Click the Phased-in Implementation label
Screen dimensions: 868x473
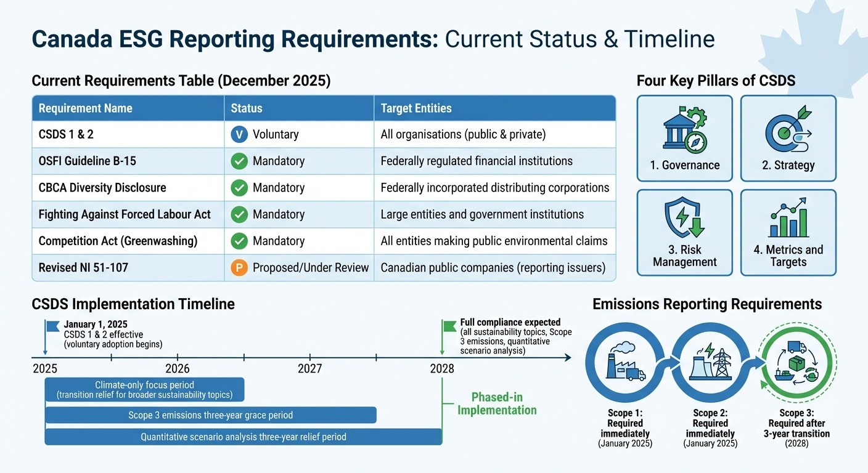point(497,404)
